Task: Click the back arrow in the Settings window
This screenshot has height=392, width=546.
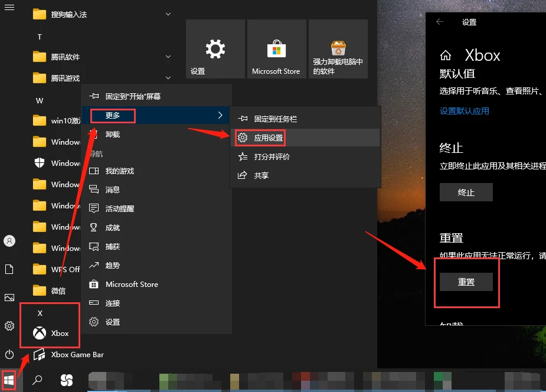Action: point(440,22)
